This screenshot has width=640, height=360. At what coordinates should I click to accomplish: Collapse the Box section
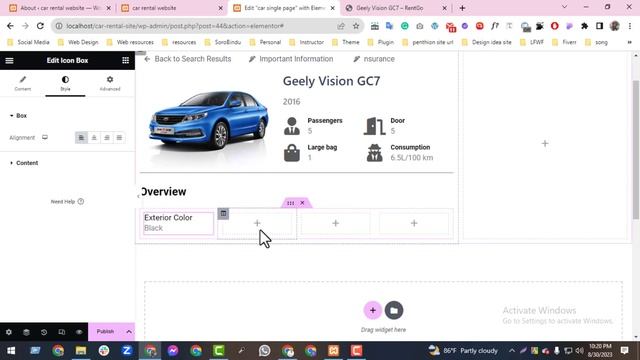(18, 116)
